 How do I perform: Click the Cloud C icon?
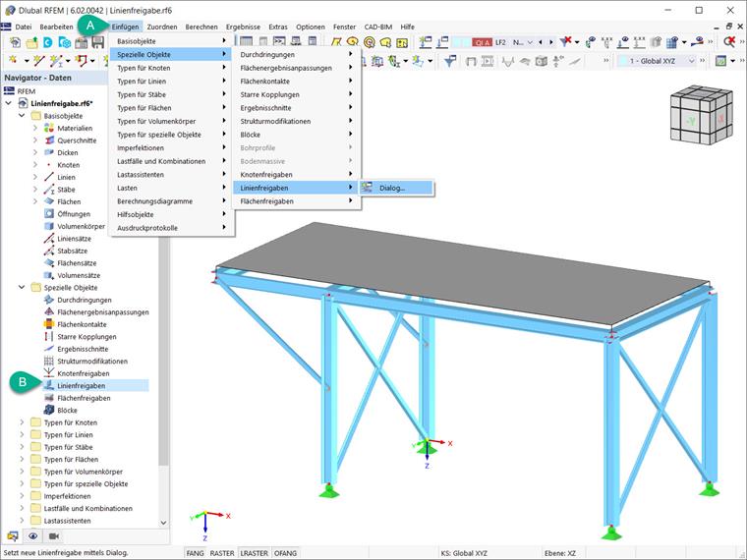click(47, 42)
